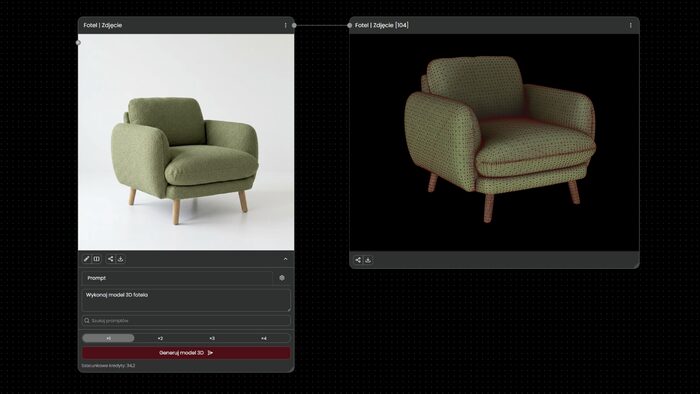The width and height of the screenshot is (700, 394).
Task: Click the magnifier icon in the prompt search field
Action: (87, 320)
